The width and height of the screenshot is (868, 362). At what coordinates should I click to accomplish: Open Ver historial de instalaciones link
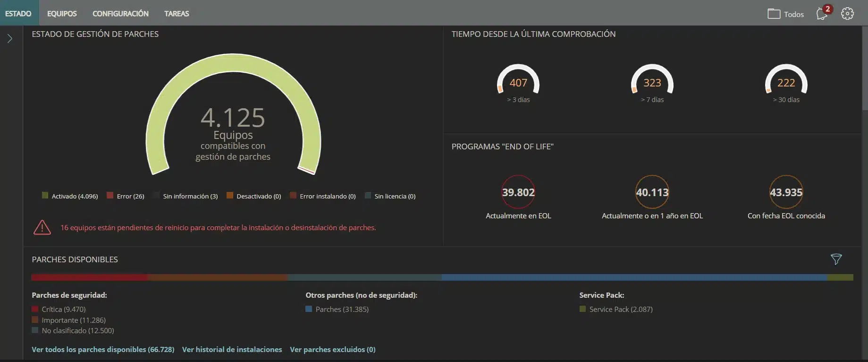click(232, 350)
